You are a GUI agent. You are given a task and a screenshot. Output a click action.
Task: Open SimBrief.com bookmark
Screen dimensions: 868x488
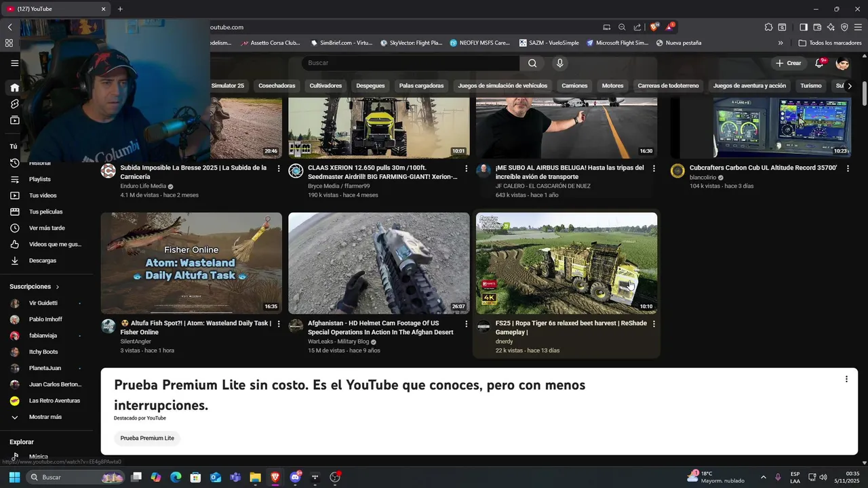point(342,43)
